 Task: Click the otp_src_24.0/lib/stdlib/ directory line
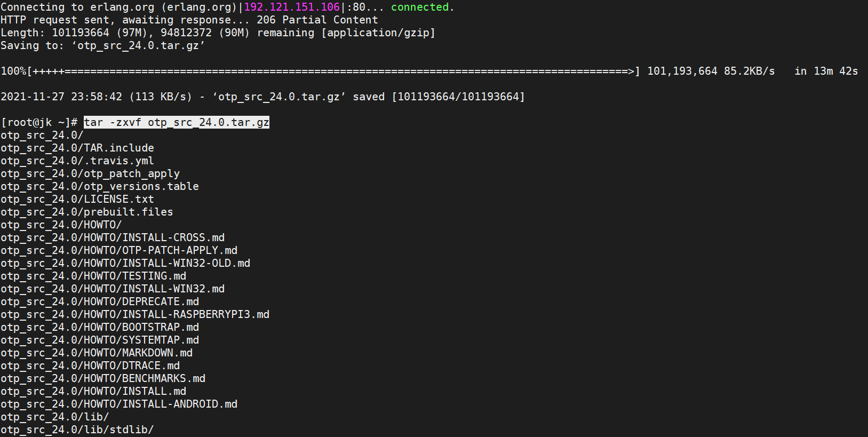pos(77,430)
